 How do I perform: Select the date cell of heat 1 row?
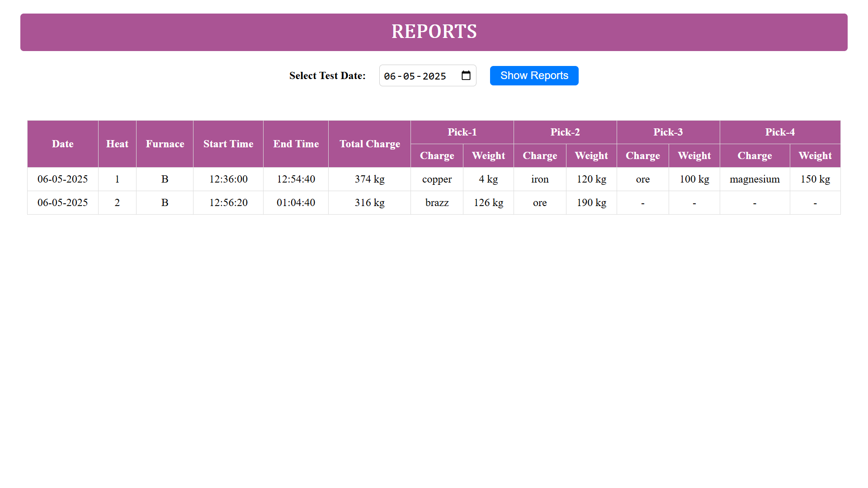tap(63, 179)
